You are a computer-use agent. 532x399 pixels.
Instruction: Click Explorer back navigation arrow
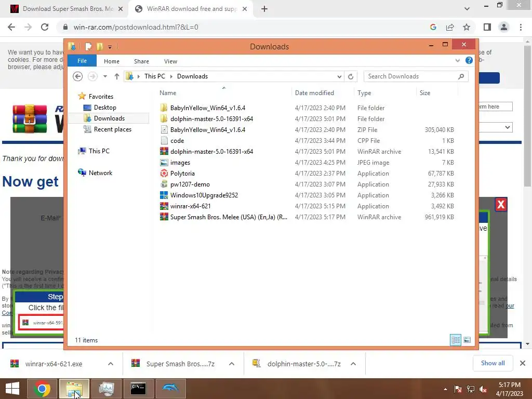pos(78,76)
